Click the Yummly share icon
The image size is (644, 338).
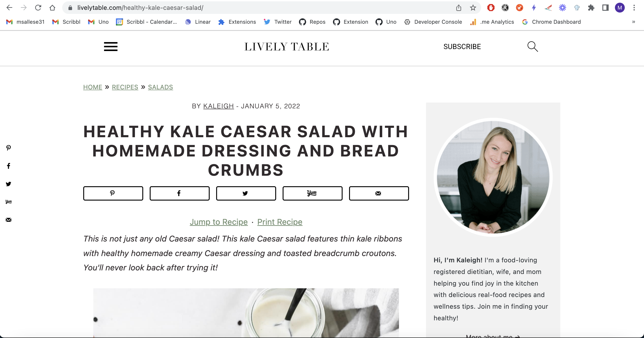[312, 193]
